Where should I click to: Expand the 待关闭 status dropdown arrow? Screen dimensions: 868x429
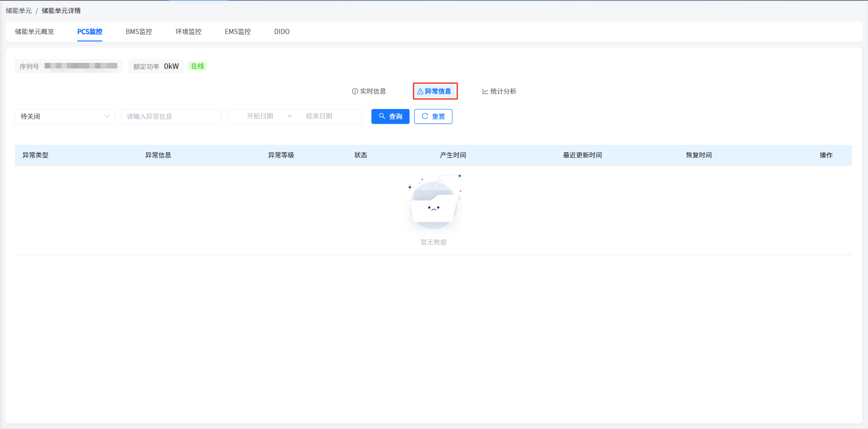click(107, 116)
